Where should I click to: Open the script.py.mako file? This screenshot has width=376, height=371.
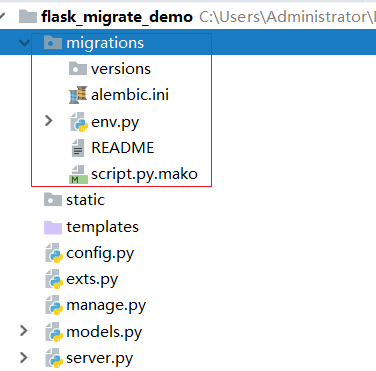click(x=144, y=174)
